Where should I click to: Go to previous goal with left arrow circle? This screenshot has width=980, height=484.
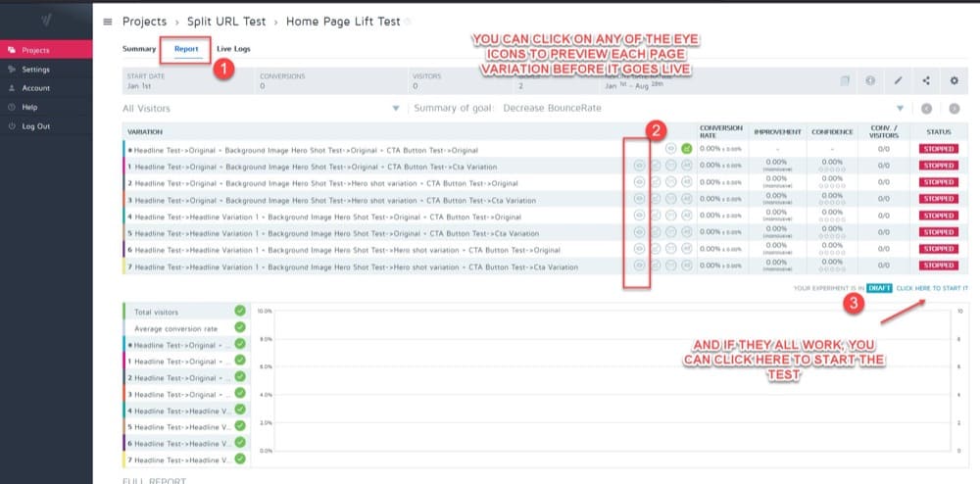coord(926,108)
